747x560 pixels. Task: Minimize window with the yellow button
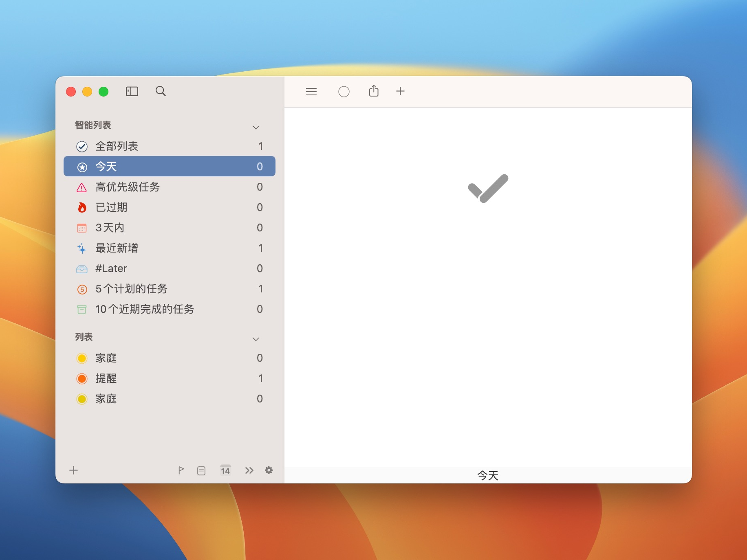pos(87,92)
